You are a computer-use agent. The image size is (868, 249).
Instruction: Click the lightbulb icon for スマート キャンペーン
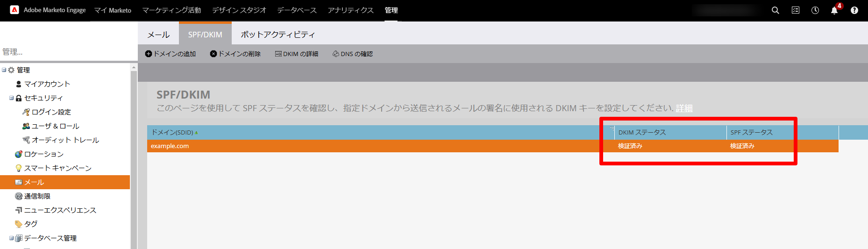(x=19, y=168)
